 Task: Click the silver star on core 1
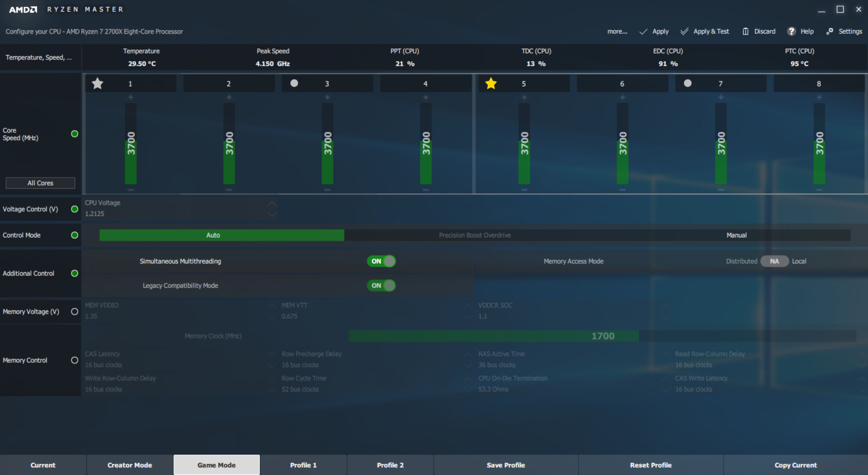(x=97, y=83)
